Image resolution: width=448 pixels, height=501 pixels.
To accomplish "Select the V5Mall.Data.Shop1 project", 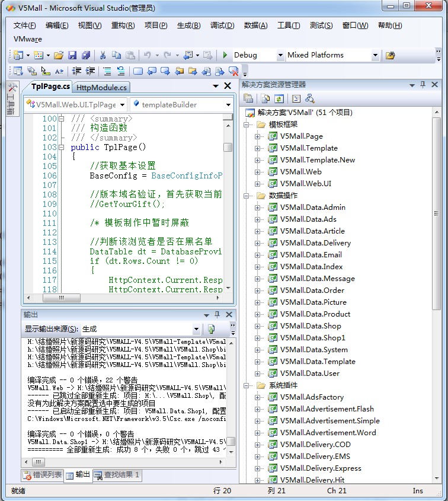I will click(x=313, y=338).
